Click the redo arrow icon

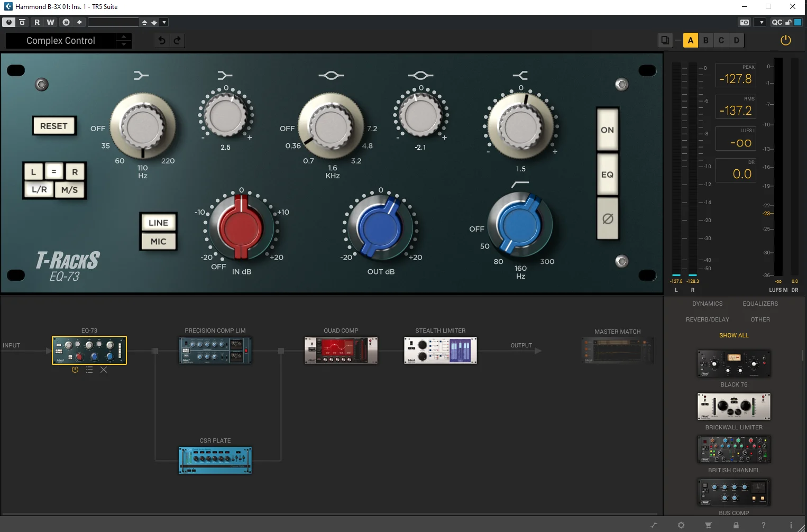[177, 40]
